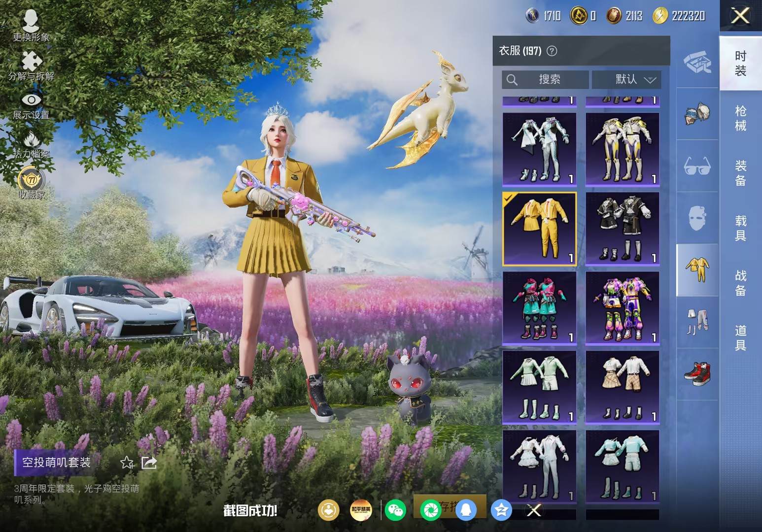Open 分解与拆解 puzzle piece icon

pos(31,66)
